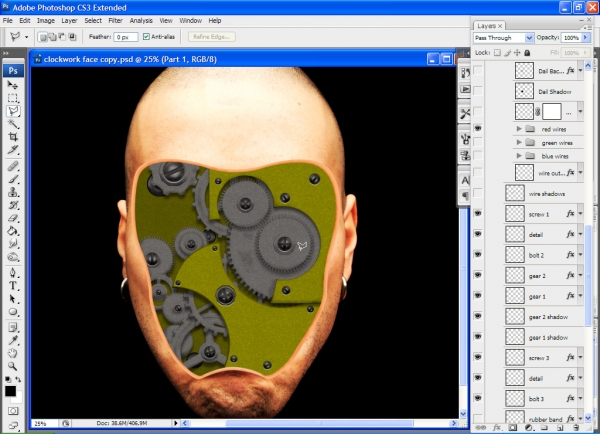Select the Eyedropper tool
600x434 pixels.
13,340
